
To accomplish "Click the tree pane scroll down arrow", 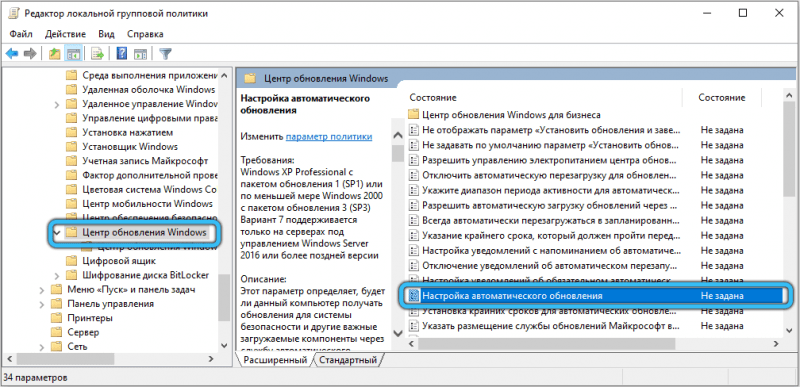I will point(223,345).
